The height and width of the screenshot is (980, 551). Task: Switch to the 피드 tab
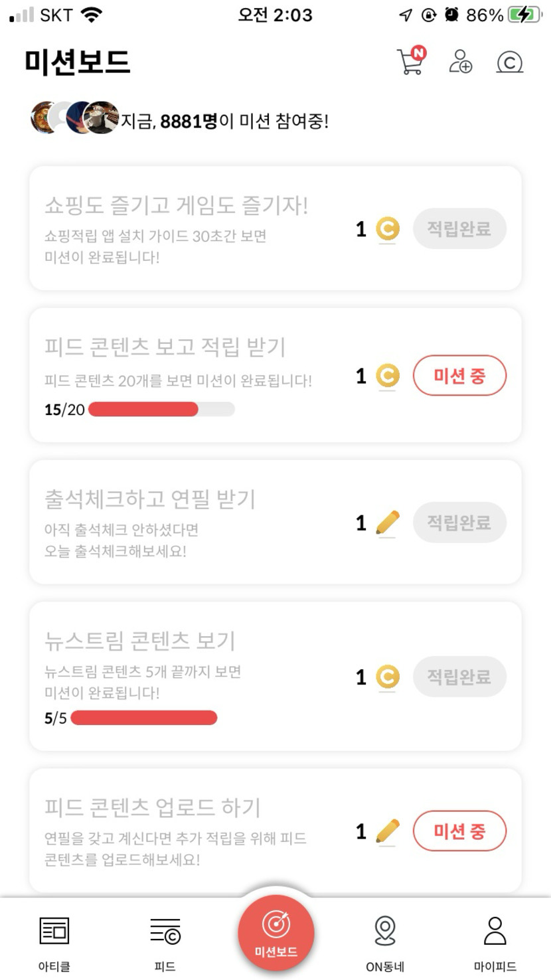pyautogui.click(x=165, y=943)
